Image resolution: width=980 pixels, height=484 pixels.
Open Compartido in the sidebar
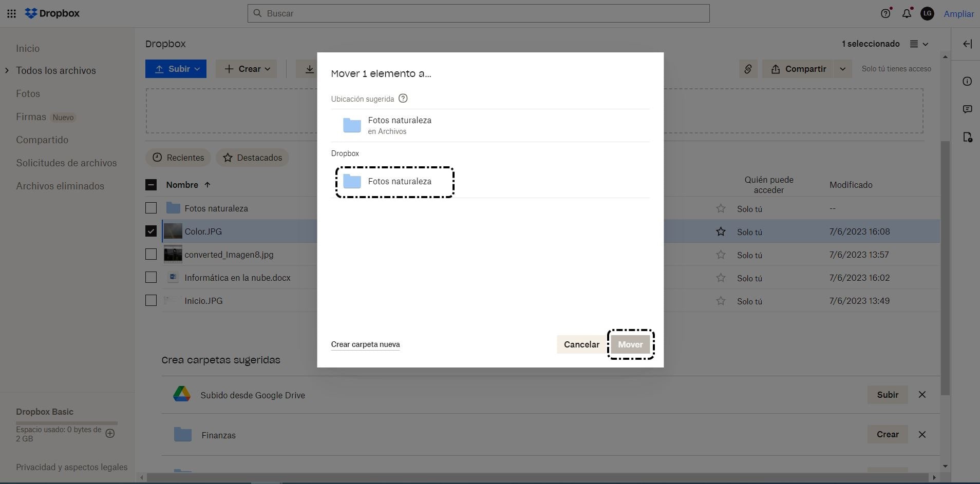click(x=42, y=140)
